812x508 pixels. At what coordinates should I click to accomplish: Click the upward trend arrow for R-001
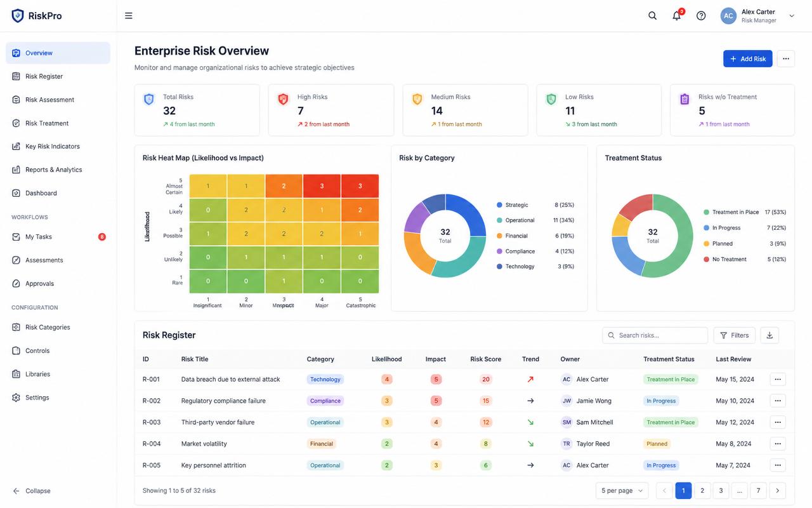pos(530,379)
